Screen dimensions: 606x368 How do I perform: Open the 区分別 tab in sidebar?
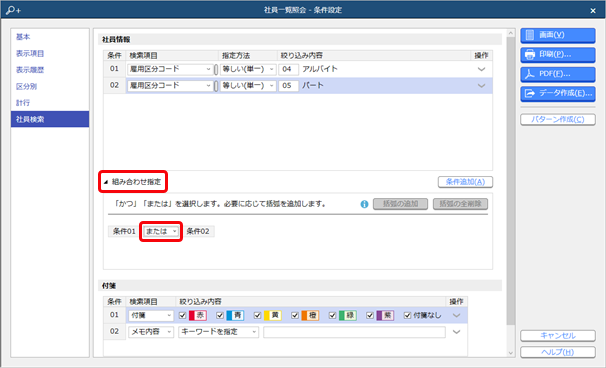click(50, 86)
